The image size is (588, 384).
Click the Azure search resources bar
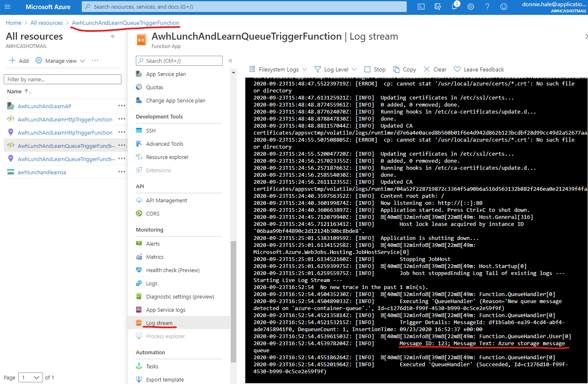click(244, 7)
